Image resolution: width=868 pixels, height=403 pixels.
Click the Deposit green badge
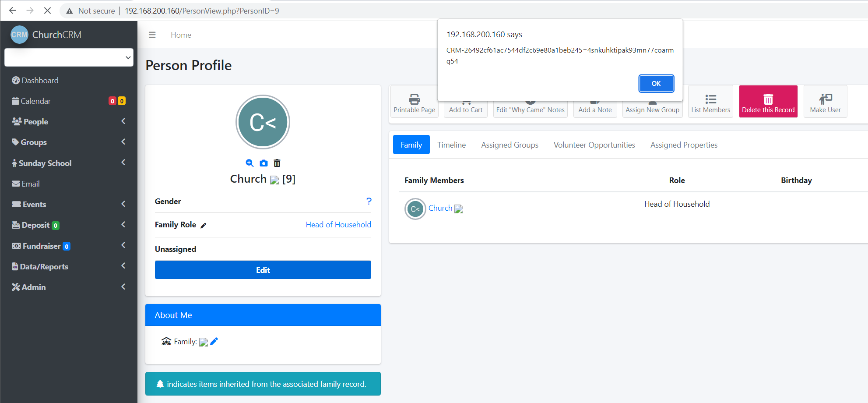[x=56, y=226]
